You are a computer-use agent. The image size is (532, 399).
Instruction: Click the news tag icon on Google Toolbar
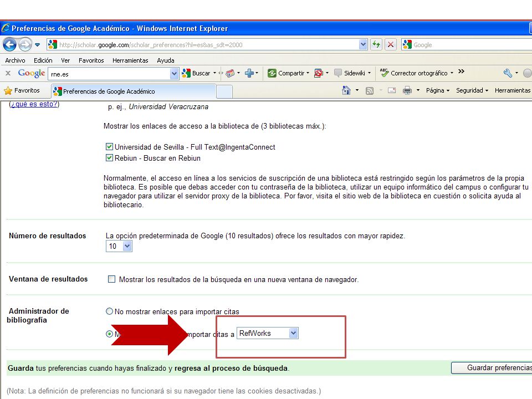click(230, 73)
